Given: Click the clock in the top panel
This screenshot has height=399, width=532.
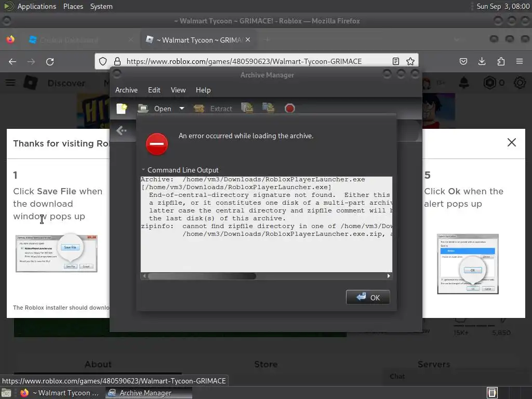Looking at the screenshot, I should click(x=503, y=6).
